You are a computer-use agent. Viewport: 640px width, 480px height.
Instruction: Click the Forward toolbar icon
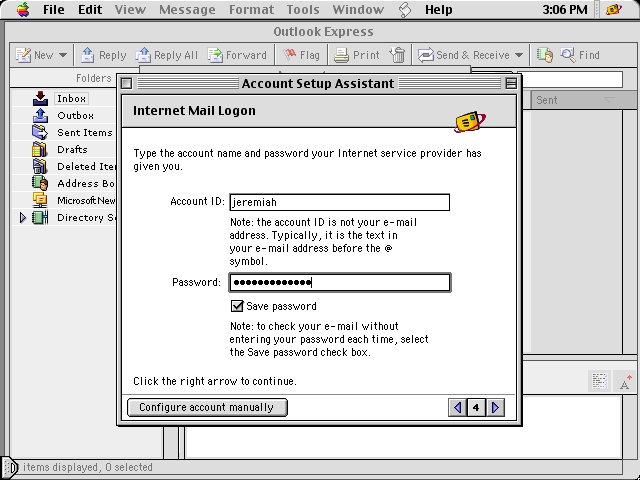[x=215, y=55]
